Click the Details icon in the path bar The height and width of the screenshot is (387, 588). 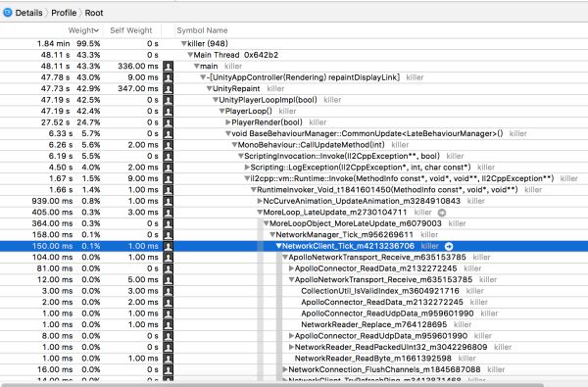pyautogui.click(x=7, y=13)
